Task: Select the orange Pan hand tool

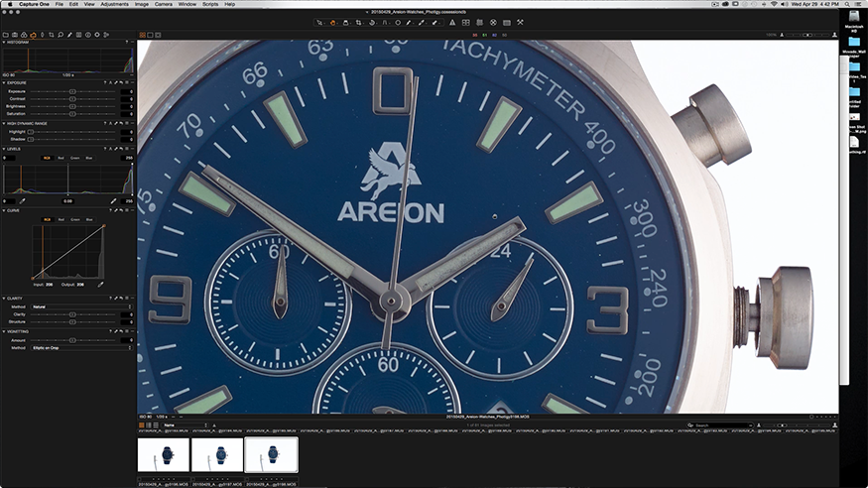Action: pos(332,23)
